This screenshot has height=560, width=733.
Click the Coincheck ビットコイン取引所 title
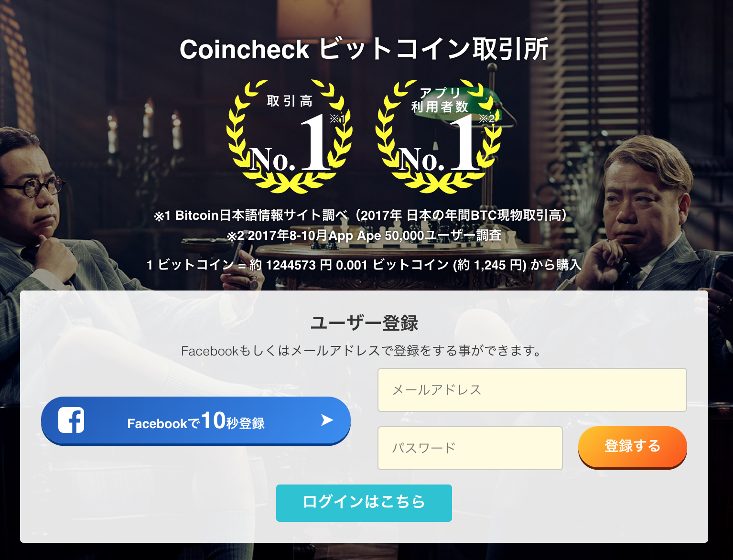(x=364, y=49)
